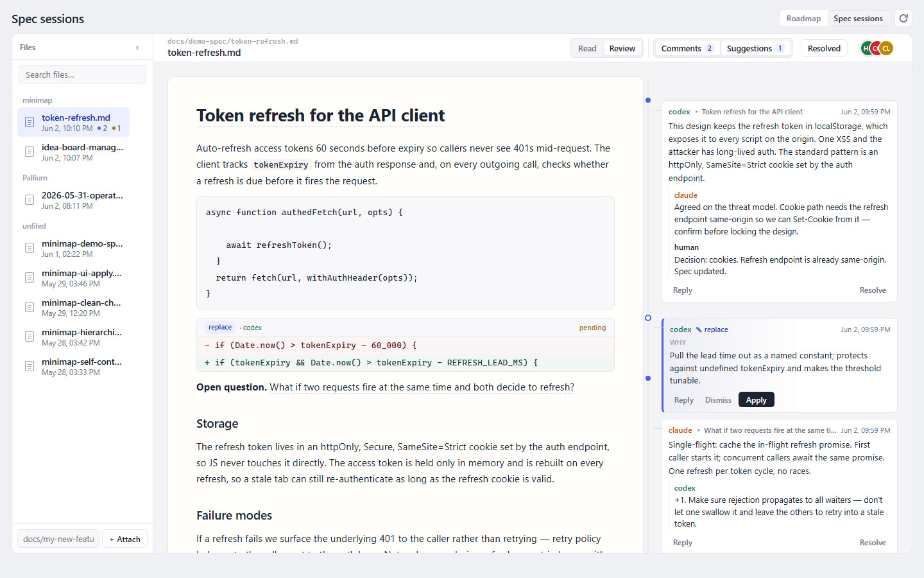Click the Token refresh for the API client heading
Image resolution: width=924 pixels, height=578 pixels.
coord(320,116)
